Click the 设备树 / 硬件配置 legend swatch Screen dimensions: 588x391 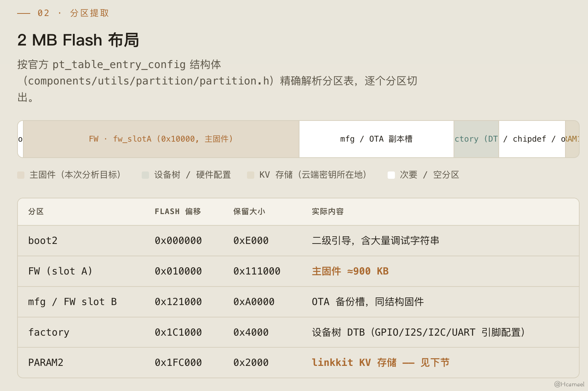point(145,175)
